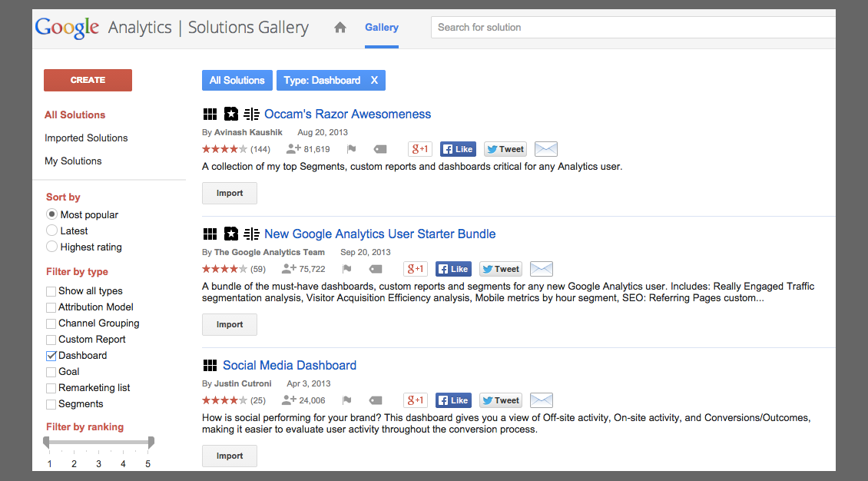Click the right ranking slider handle

(x=151, y=442)
